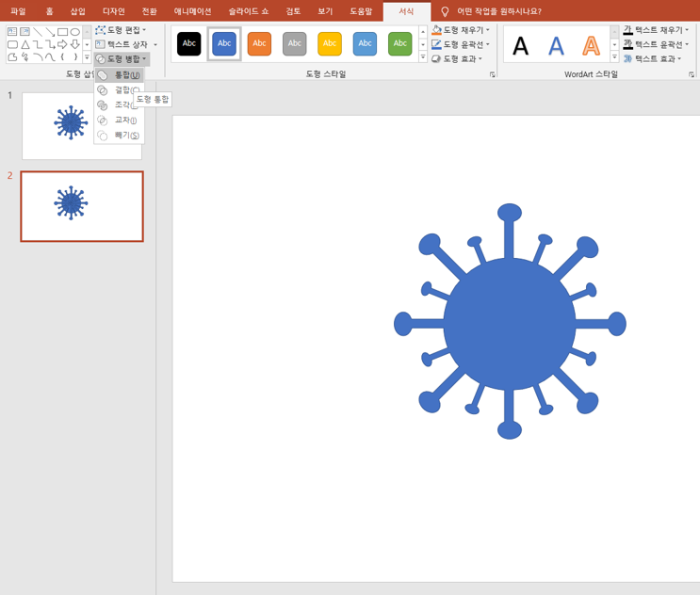
Task: Click the 서식 format tab
Action: [407, 11]
